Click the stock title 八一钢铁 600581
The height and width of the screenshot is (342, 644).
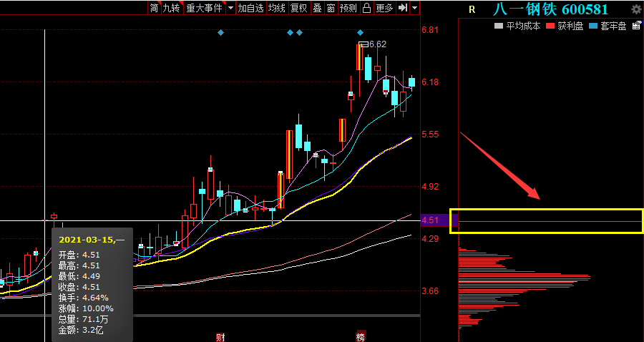(x=550, y=9)
